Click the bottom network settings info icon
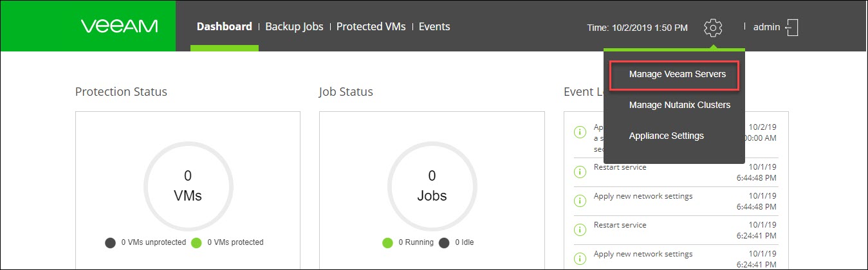The width and height of the screenshot is (868, 270). point(580,258)
